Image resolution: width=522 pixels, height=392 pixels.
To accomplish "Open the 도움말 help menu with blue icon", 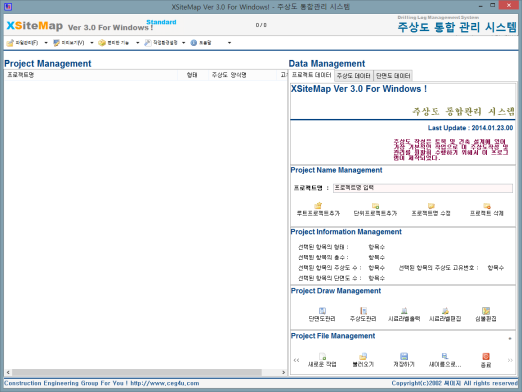I will pyautogui.click(x=201, y=43).
